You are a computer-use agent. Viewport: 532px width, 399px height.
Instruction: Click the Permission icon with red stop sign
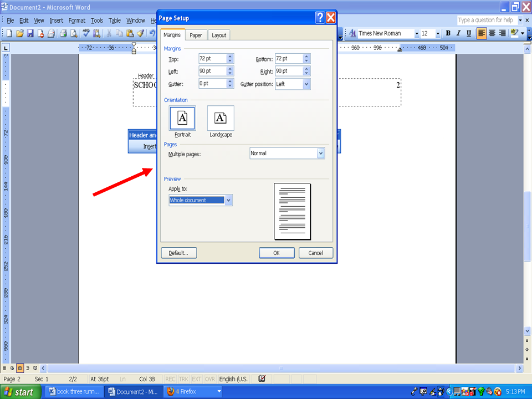(40, 33)
